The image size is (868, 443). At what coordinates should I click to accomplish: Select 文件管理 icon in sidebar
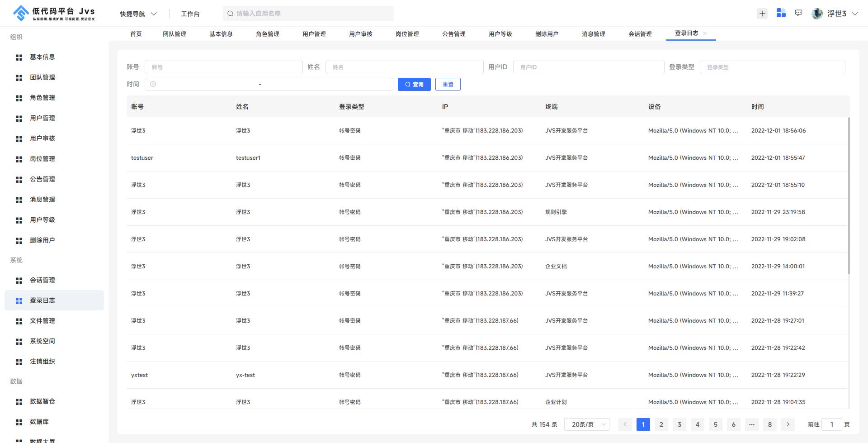(x=19, y=321)
